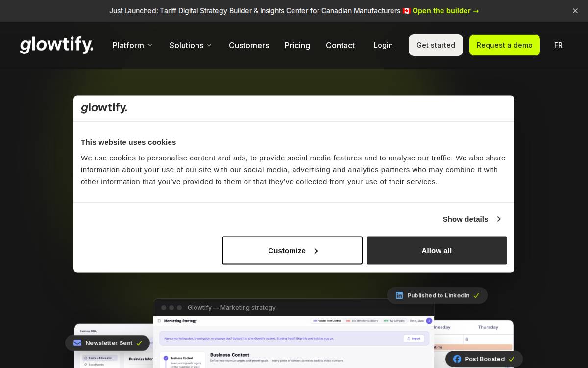The height and width of the screenshot is (368, 588).
Task: Select the My Company tab in mockup
Action: coord(394,321)
